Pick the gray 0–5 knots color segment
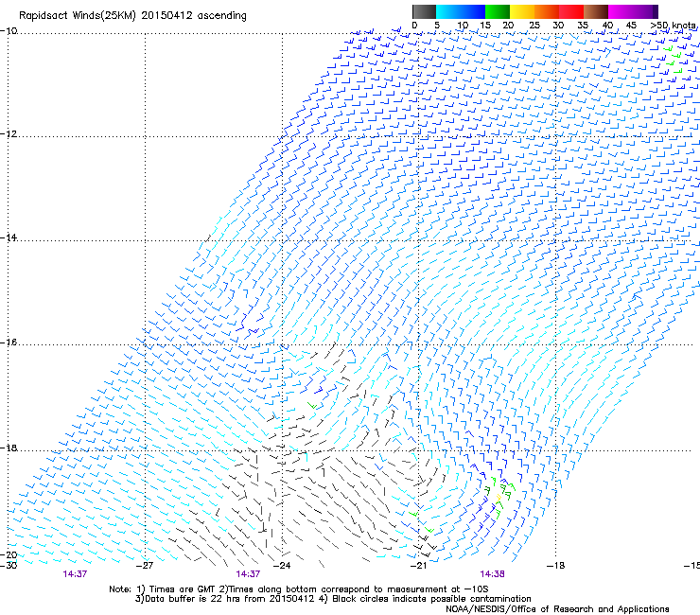700x615 pixels. point(424,11)
